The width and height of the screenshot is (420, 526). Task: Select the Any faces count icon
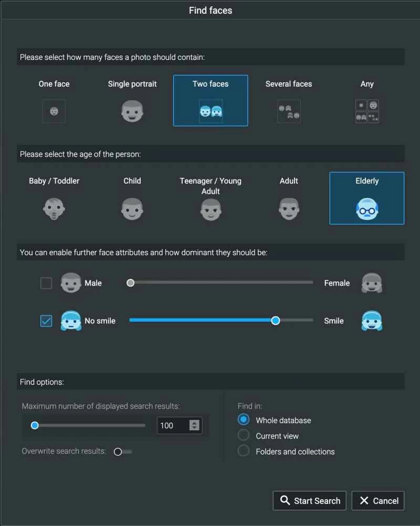tap(367, 111)
